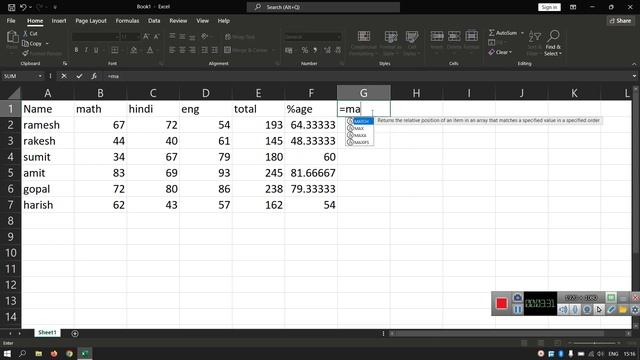The width and height of the screenshot is (640, 360).
Task: Open the Help tab
Action: click(x=224, y=20)
